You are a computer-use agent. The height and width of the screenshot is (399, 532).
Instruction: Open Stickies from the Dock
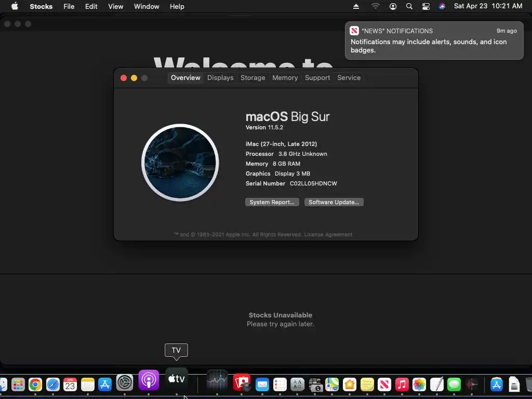(x=367, y=385)
